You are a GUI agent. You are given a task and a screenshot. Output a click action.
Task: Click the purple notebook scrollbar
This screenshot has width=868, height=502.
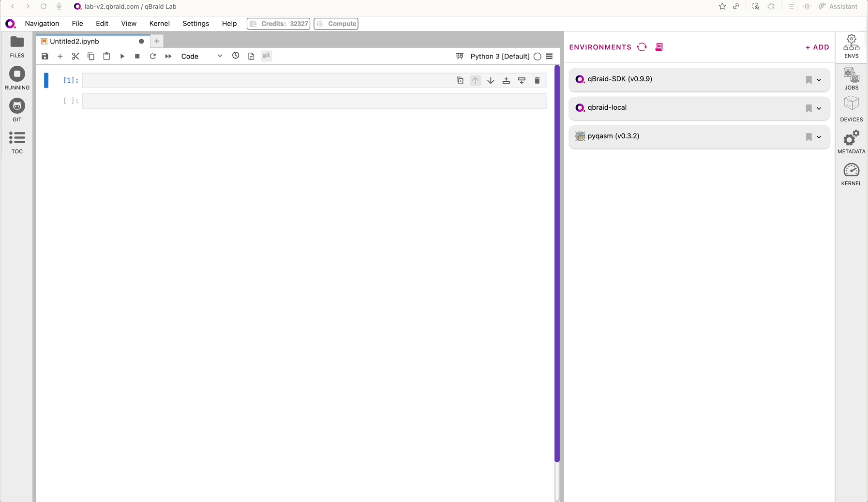click(557, 263)
